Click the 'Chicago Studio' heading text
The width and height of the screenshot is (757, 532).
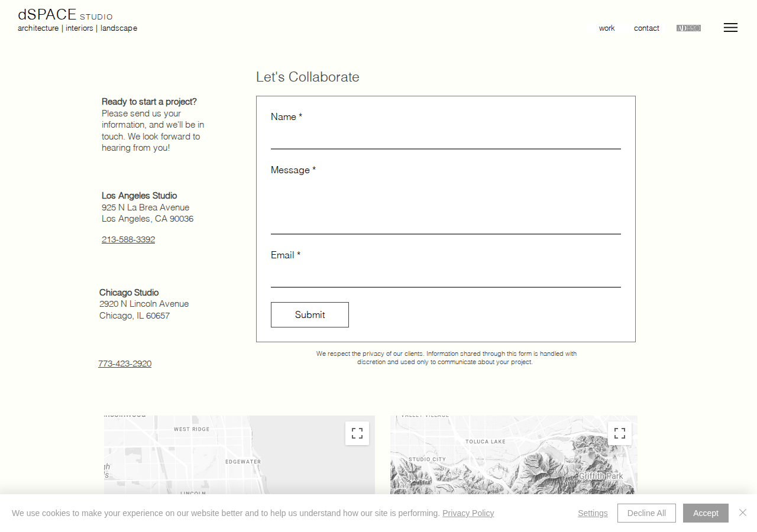pos(129,293)
